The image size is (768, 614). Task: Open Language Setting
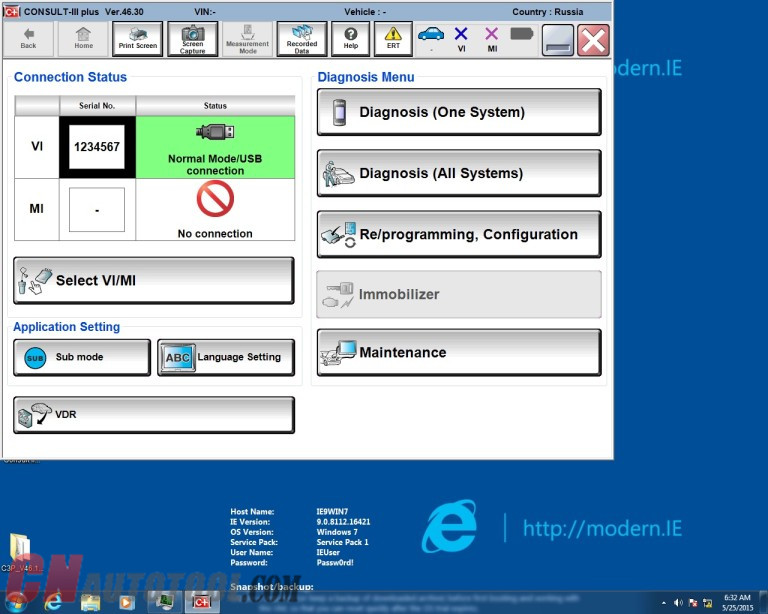pyautogui.click(x=226, y=357)
